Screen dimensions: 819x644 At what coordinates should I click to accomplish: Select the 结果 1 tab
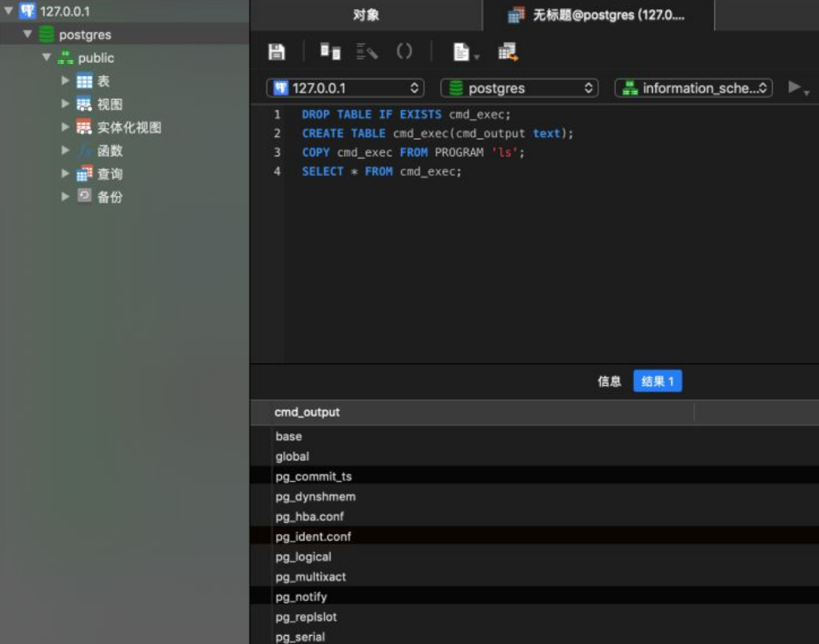pos(658,381)
